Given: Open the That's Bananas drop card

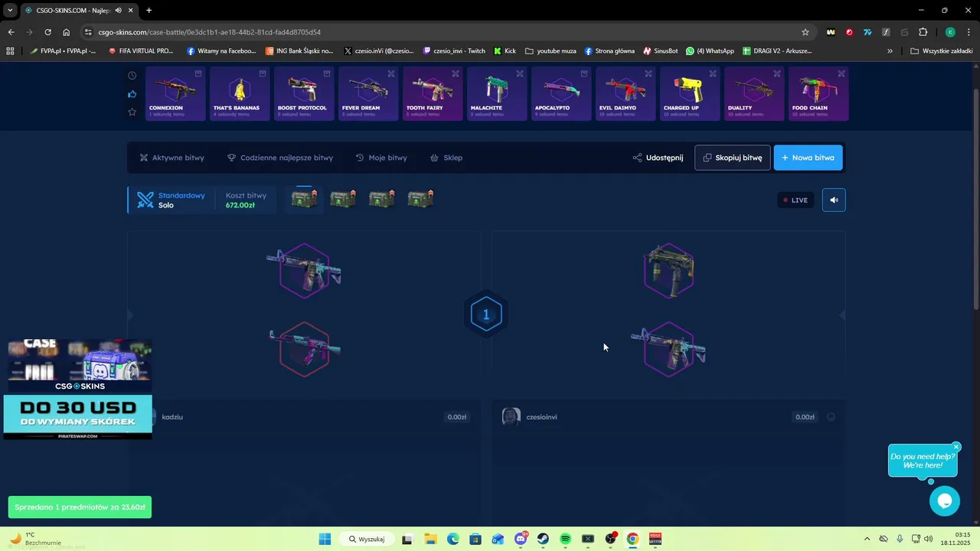Looking at the screenshot, I should click(240, 93).
